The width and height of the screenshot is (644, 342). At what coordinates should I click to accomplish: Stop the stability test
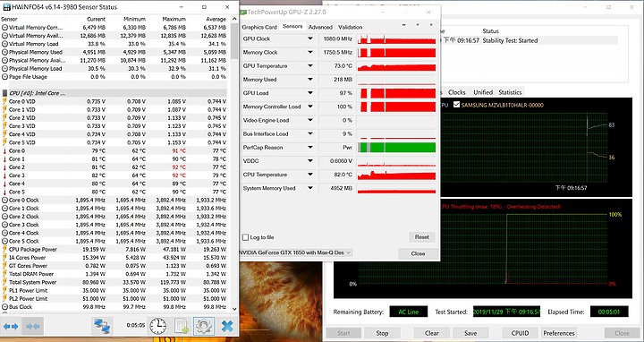click(x=383, y=333)
